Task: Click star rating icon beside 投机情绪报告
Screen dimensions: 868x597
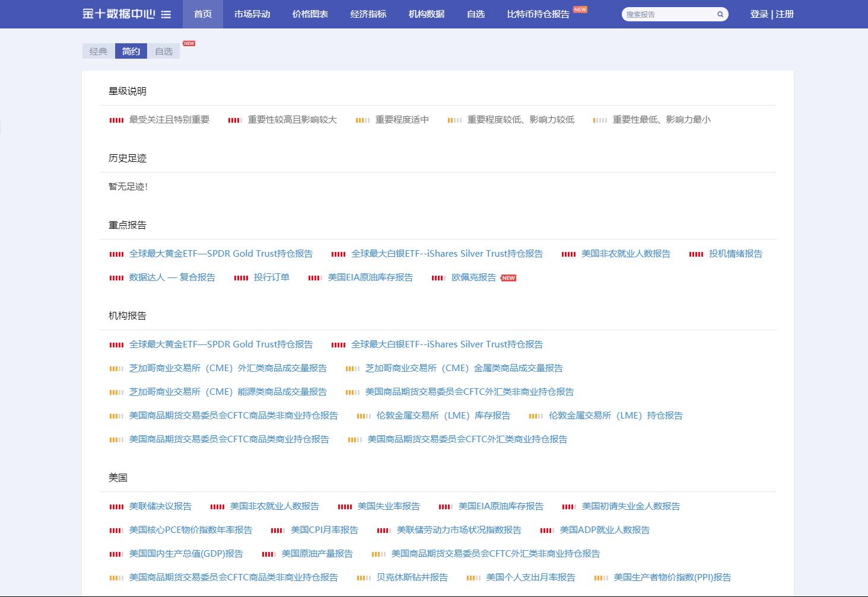Action: [696, 254]
